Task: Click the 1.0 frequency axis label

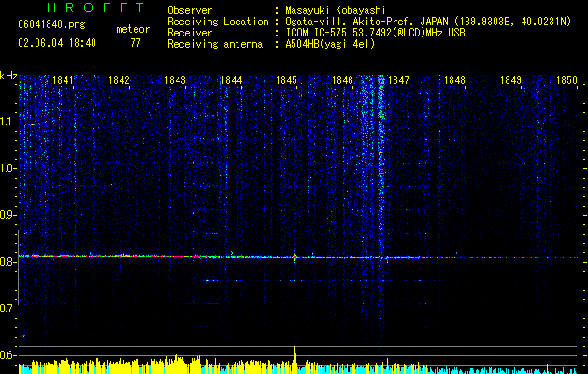Action: [x=7, y=168]
